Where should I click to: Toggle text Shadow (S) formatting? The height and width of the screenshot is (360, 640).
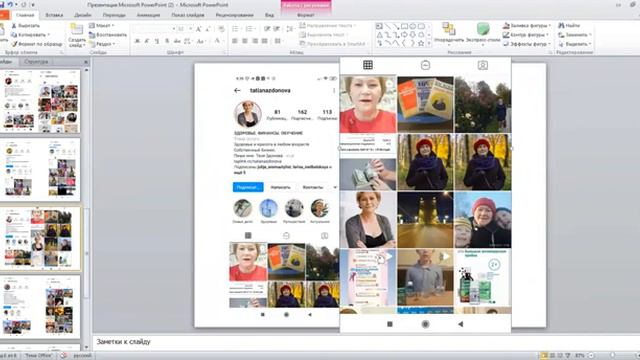(x=167, y=41)
